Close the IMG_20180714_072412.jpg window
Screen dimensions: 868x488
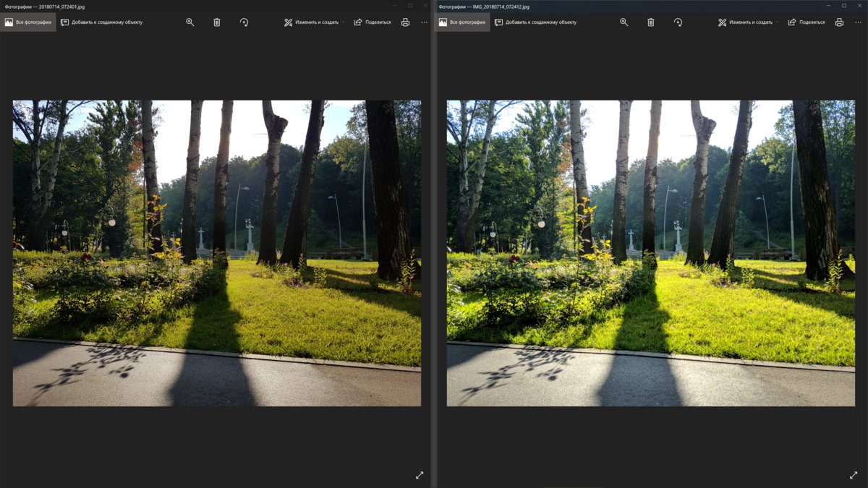pos(859,5)
